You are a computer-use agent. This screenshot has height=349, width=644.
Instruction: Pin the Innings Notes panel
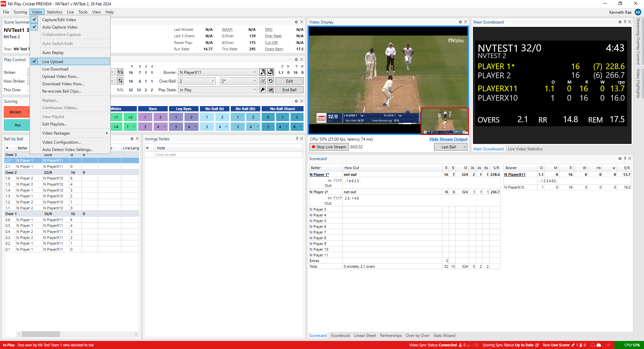point(297,139)
